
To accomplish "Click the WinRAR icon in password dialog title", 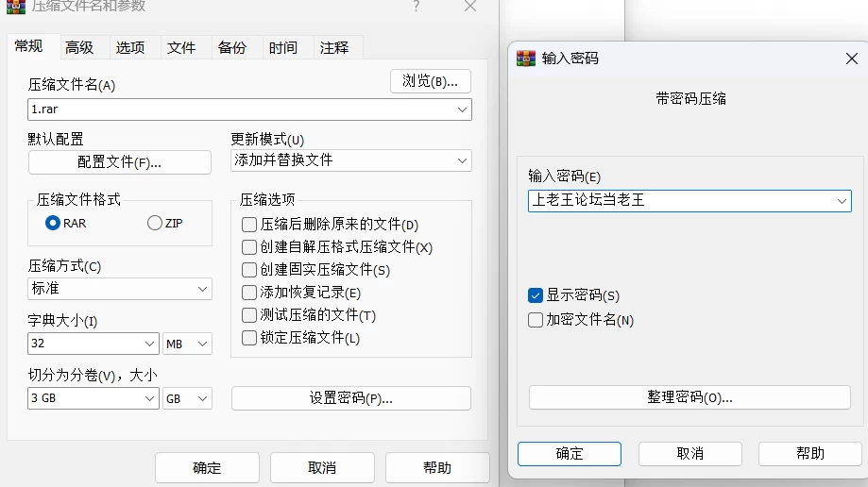I will [526, 59].
